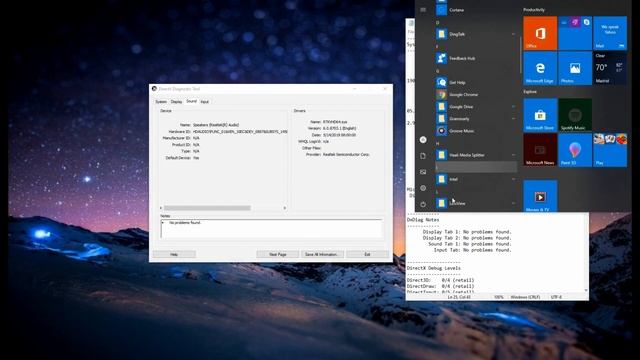Click 'Display Tab 1: No problems found.' line
The width and height of the screenshot is (640, 360).
pos(467,232)
